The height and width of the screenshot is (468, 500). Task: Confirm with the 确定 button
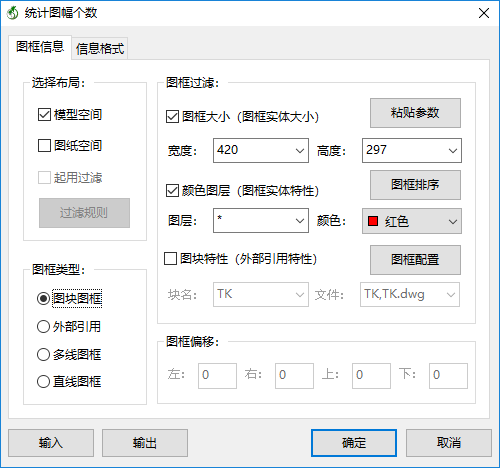tap(354, 443)
